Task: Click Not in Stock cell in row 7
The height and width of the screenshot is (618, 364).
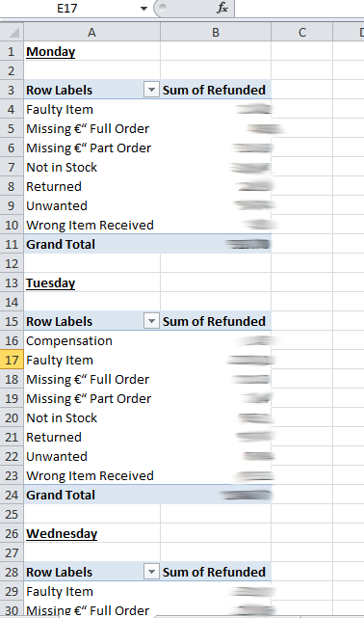Action: 91,167
